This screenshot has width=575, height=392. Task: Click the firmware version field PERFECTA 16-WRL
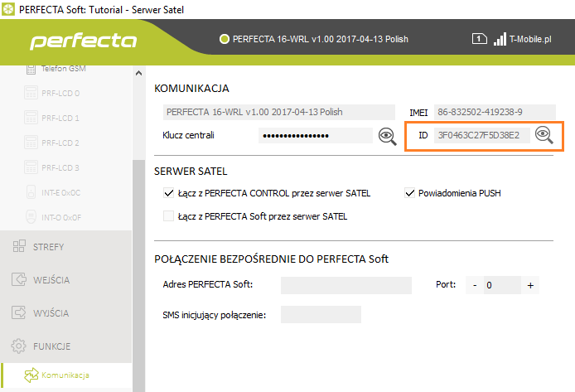click(279, 112)
